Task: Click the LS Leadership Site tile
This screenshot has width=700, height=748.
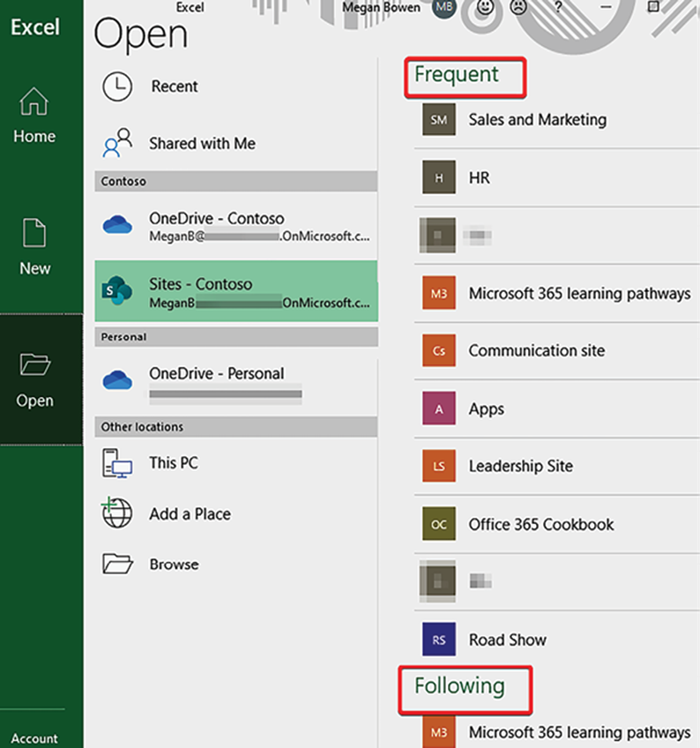Action: click(439, 466)
